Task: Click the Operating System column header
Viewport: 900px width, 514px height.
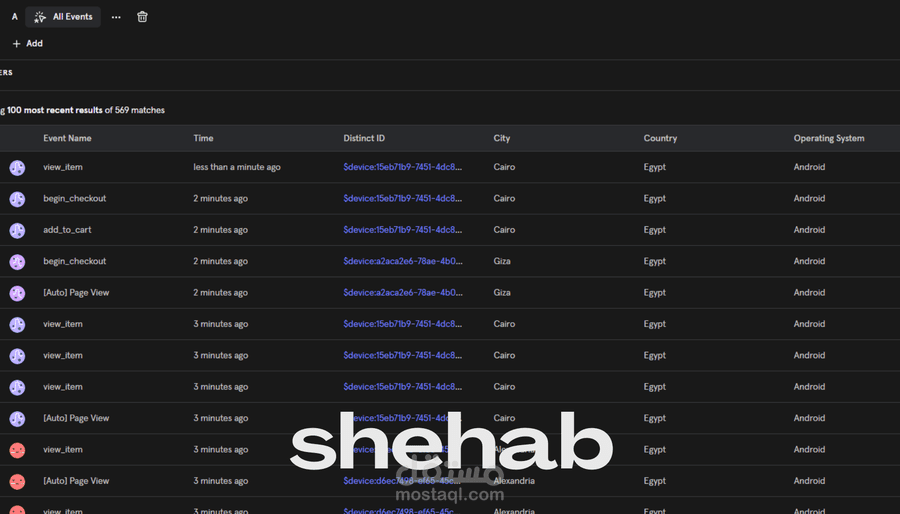Action: coord(829,138)
